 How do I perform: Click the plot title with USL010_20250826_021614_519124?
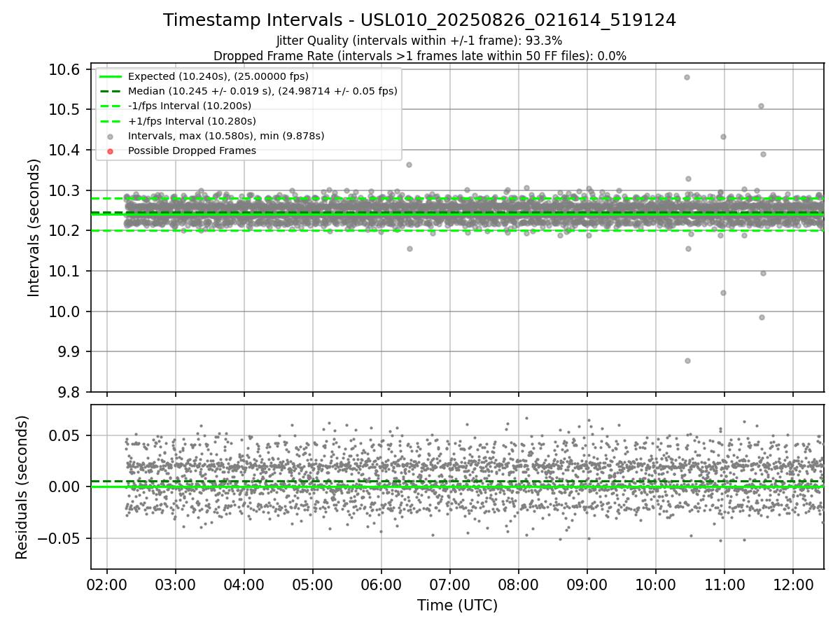420,20
